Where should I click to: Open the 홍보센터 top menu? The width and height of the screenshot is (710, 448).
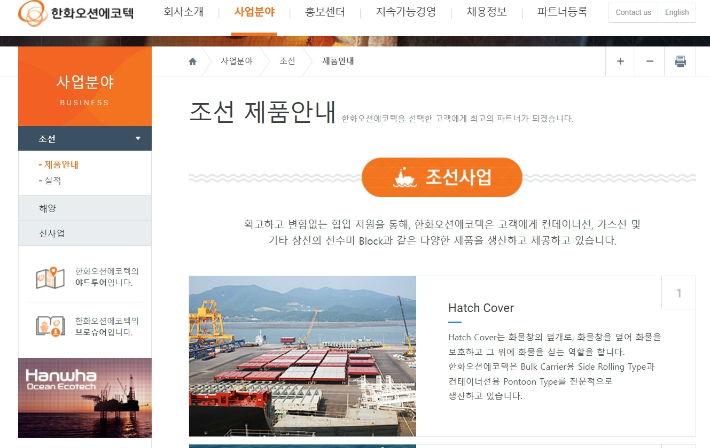coord(326,13)
